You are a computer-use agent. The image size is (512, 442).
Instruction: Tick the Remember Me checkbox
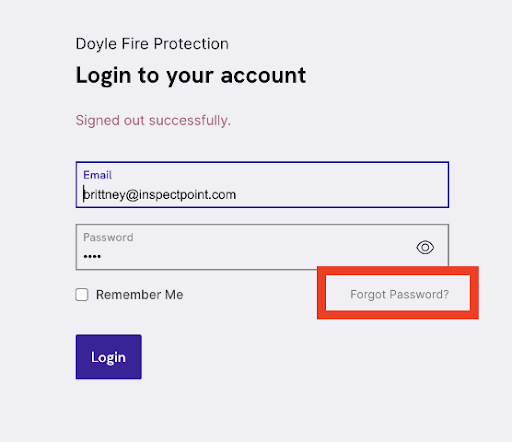tap(82, 295)
